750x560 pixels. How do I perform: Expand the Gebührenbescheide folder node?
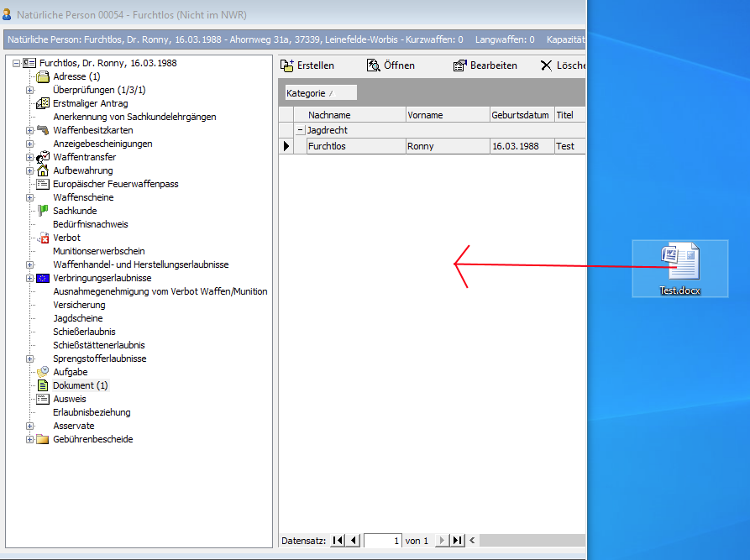coord(30,439)
